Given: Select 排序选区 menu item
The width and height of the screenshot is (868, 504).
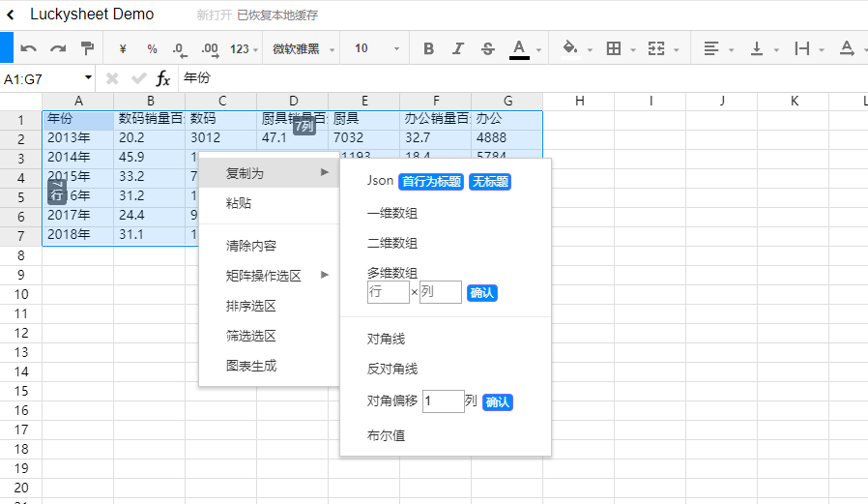Looking at the screenshot, I should 269,305.
